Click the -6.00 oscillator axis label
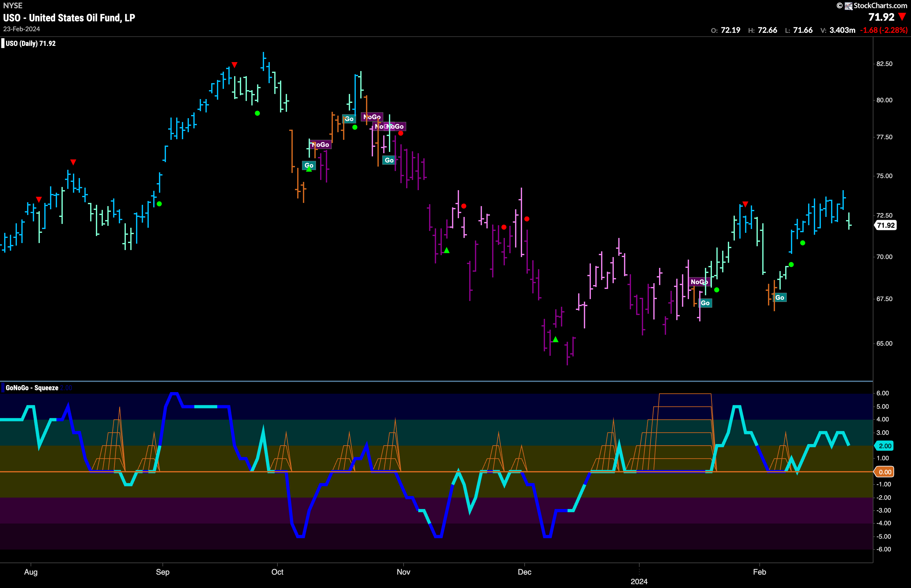Image resolution: width=911 pixels, height=588 pixels. pyautogui.click(x=884, y=549)
